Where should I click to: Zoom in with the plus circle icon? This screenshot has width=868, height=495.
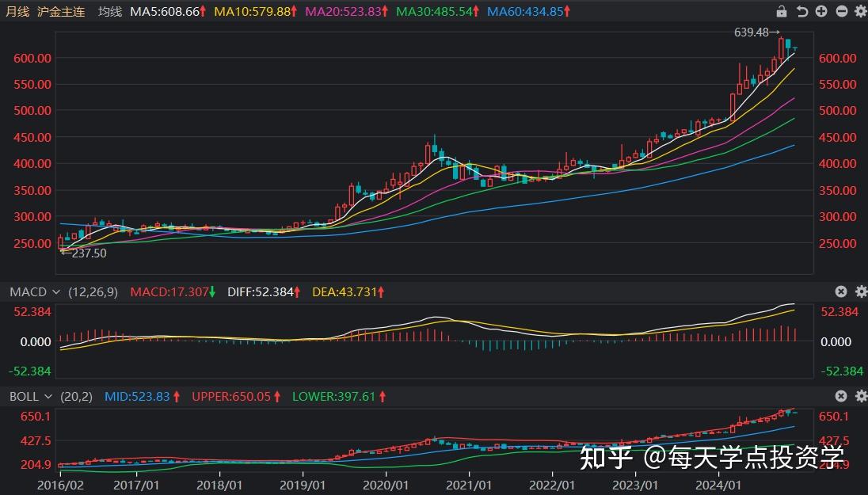821,11
